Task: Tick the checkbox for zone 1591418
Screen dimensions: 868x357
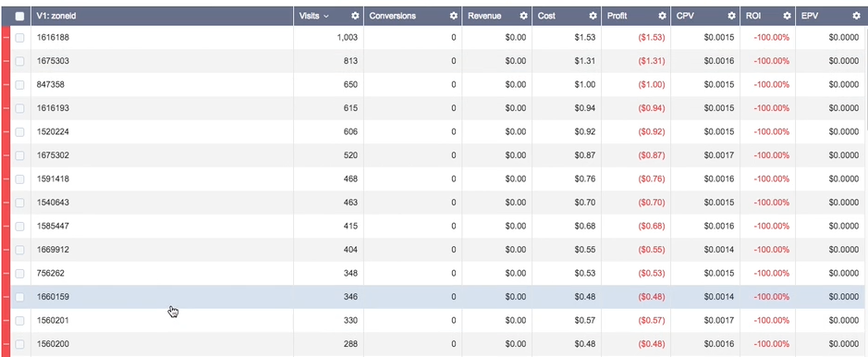Action: click(x=20, y=179)
